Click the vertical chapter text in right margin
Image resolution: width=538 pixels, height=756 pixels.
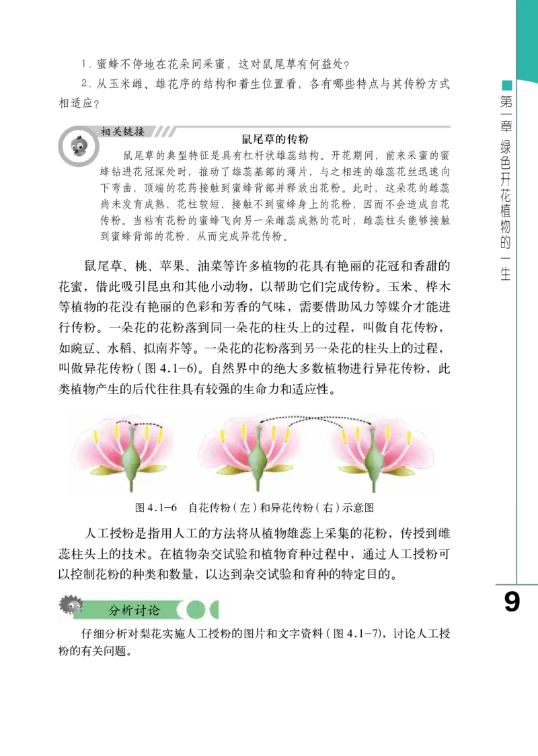[x=511, y=114]
